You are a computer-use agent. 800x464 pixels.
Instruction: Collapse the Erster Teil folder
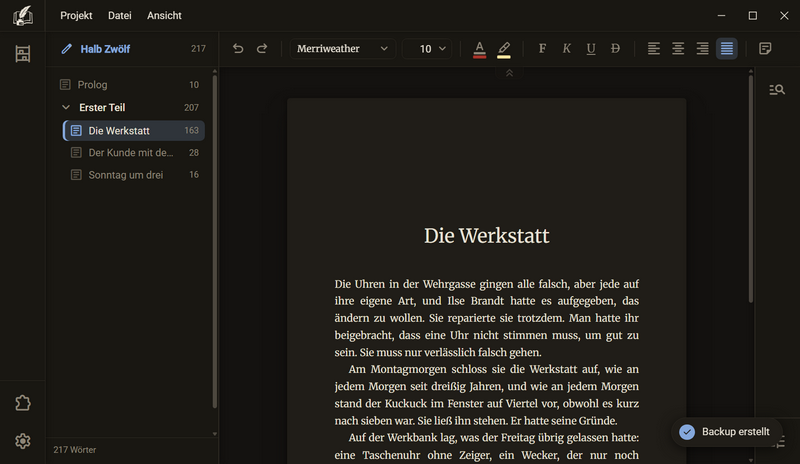pos(66,108)
